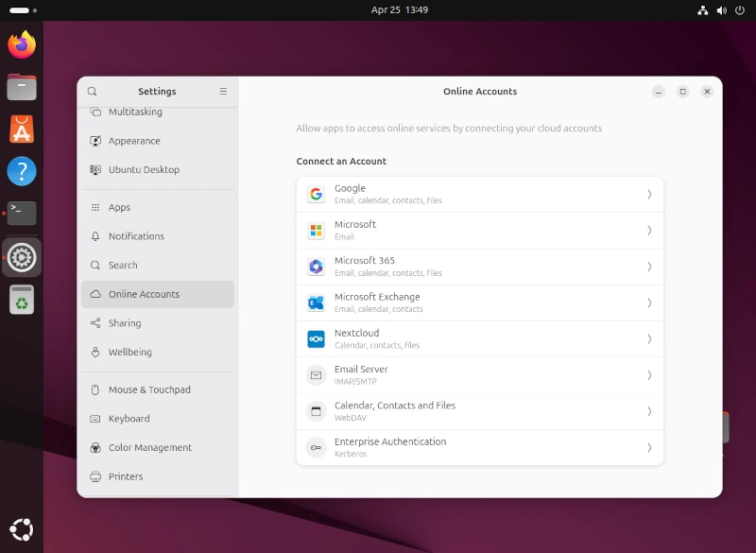Click the Microsoft Exchange logo icon

pyautogui.click(x=316, y=302)
